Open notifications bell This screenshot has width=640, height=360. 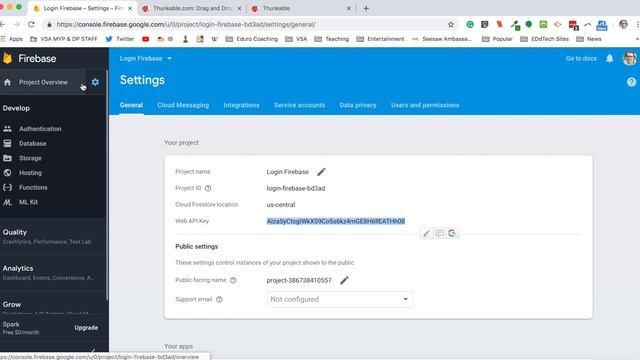pyautogui.click(x=609, y=58)
